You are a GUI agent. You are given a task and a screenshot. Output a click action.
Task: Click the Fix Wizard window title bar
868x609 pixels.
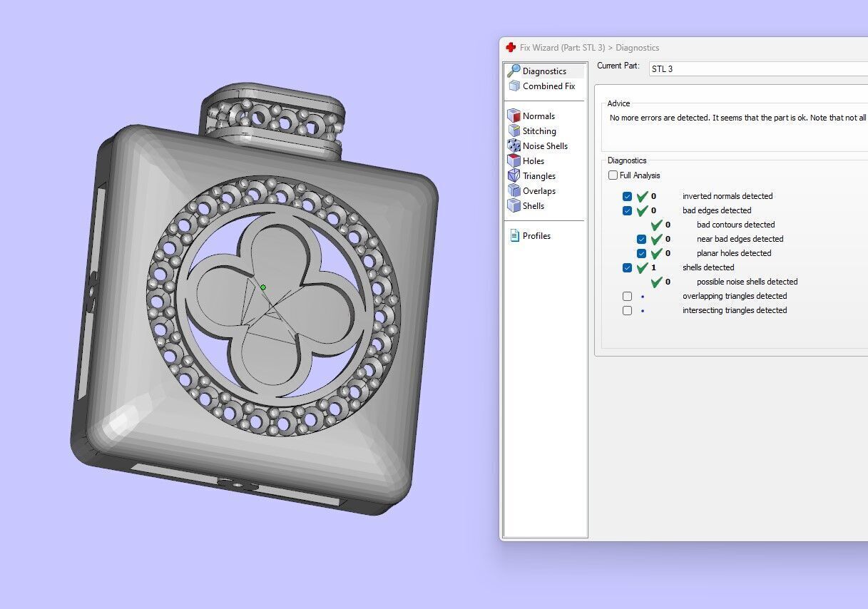683,47
